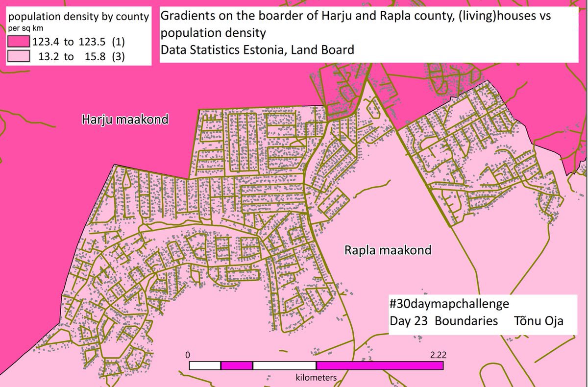Click the Harju maakond county label
The image size is (588, 387).
click(124, 120)
